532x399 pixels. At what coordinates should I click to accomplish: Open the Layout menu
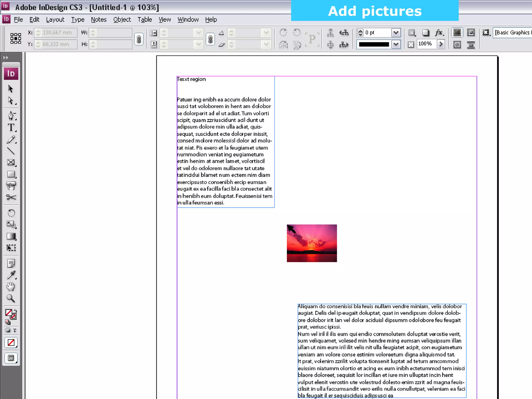click(55, 19)
